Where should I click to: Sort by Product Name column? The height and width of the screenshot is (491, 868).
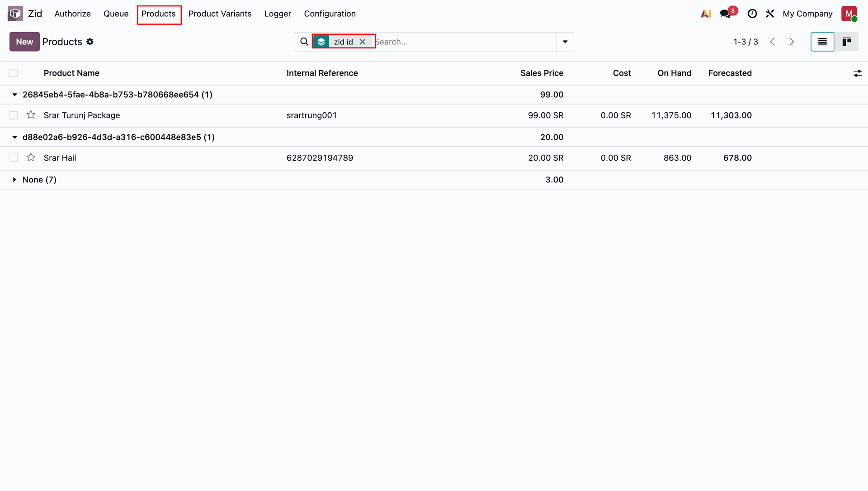tap(71, 73)
